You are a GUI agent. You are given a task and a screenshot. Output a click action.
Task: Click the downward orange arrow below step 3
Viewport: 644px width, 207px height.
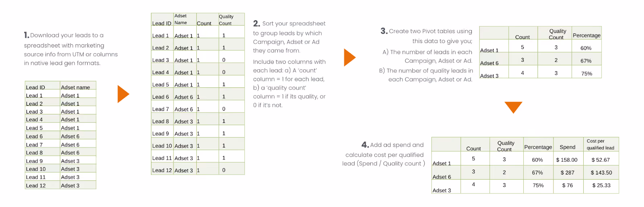click(x=513, y=108)
